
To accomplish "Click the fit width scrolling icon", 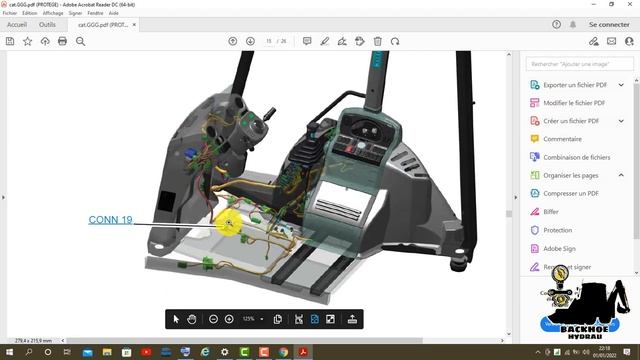I will [x=299, y=319].
